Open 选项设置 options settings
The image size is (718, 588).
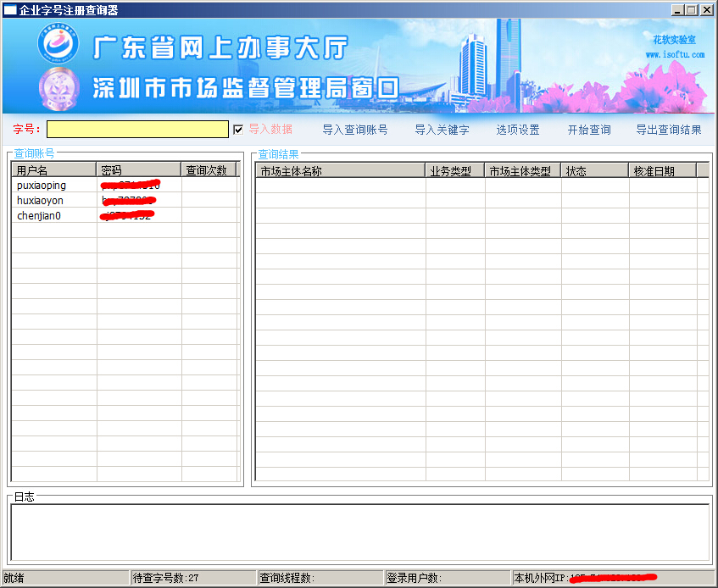click(x=517, y=130)
